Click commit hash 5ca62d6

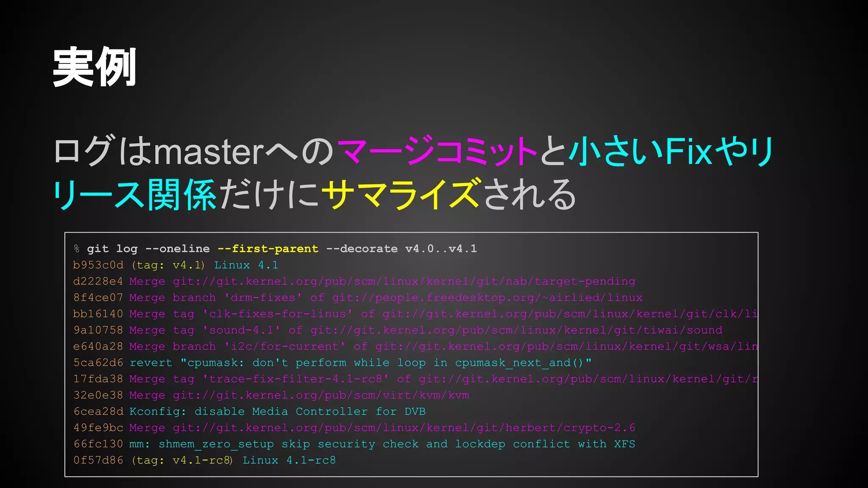(x=98, y=363)
